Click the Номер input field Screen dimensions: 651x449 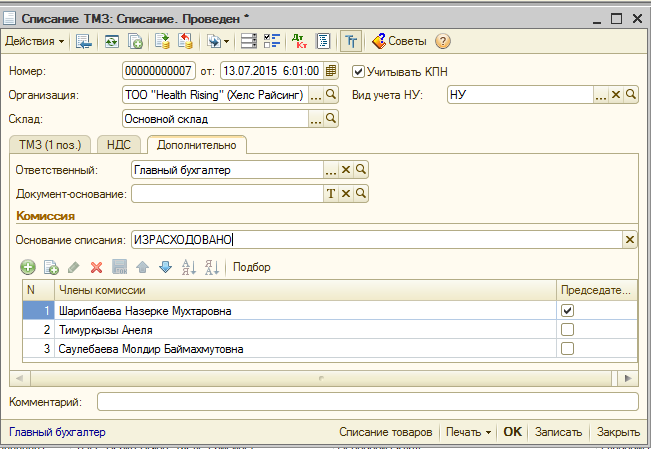click(x=159, y=71)
